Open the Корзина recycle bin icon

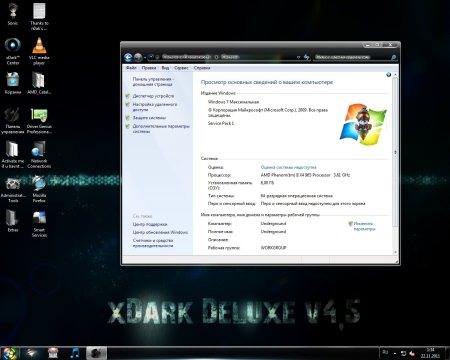(x=13, y=83)
